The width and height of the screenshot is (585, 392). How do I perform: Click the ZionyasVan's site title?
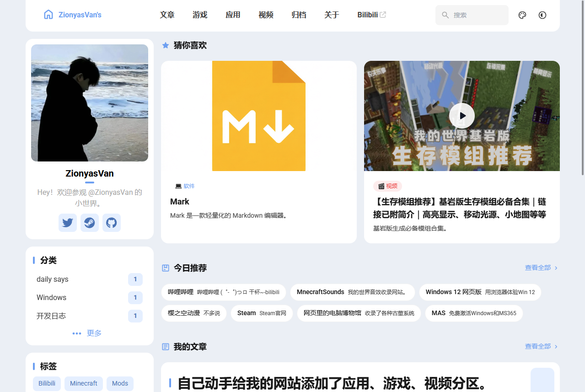[x=80, y=15]
